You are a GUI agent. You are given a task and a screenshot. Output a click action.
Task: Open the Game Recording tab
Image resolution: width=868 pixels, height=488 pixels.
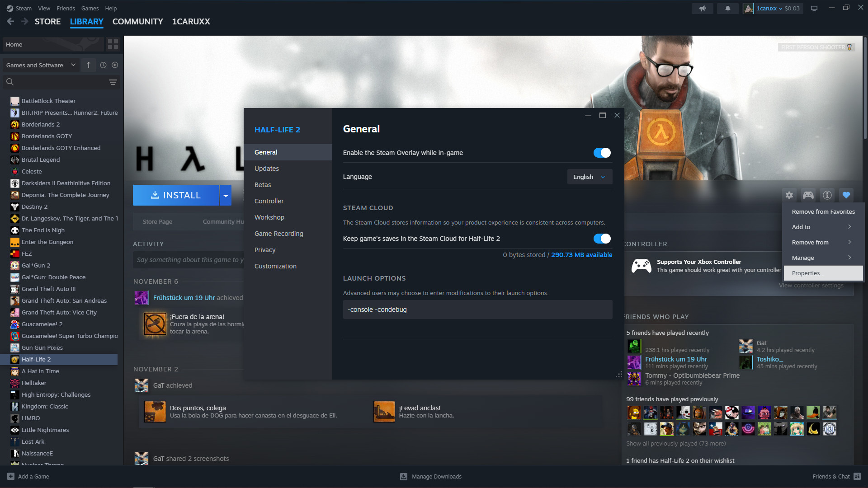pyautogui.click(x=288, y=234)
